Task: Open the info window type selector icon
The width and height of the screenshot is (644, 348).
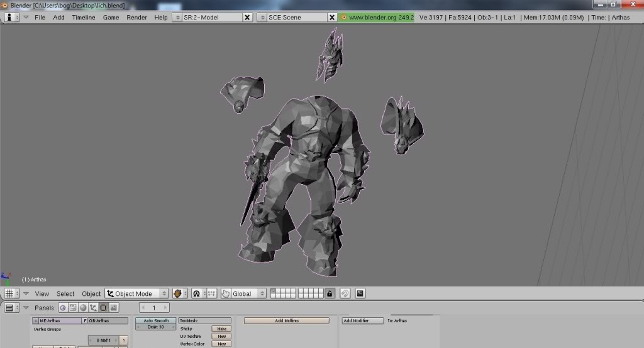Action: click(11, 17)
